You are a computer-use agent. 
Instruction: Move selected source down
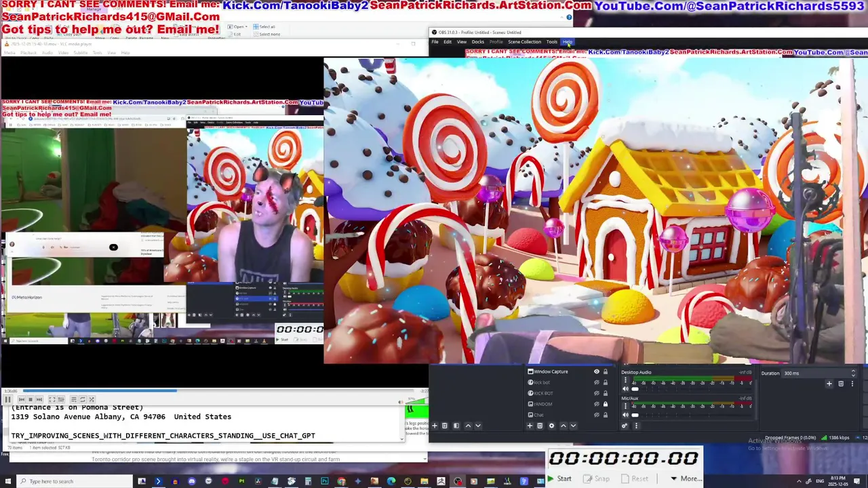coord(574,426)
